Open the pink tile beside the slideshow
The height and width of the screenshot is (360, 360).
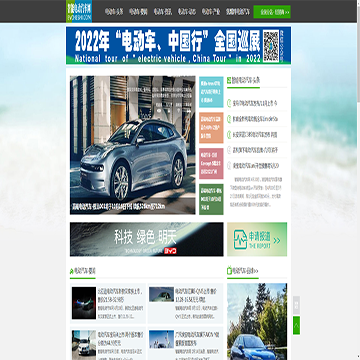tap(211, 163)
